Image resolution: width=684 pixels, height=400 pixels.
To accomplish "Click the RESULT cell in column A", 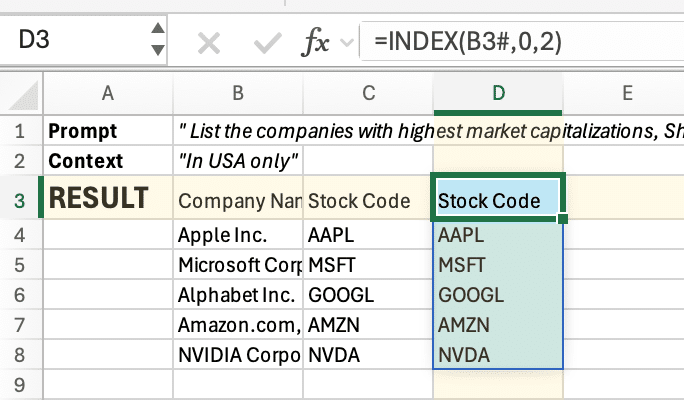I will point(107,199).
